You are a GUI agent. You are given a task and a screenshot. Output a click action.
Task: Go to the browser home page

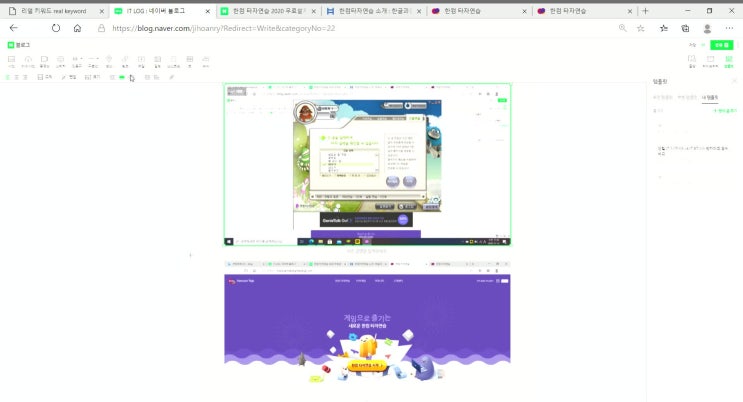point(77,28)
